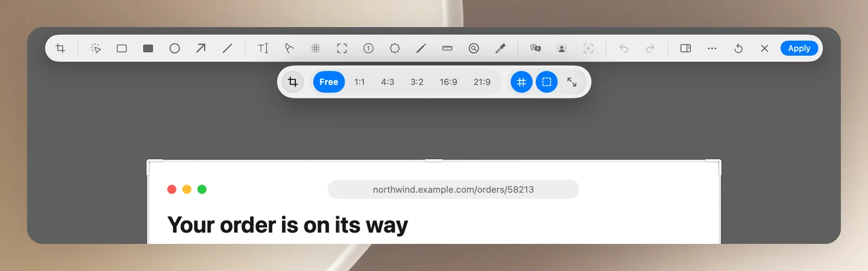Select the 16:9 aspect ratio
This screenshot has width=868, height=271.
(x=448, y=82)
